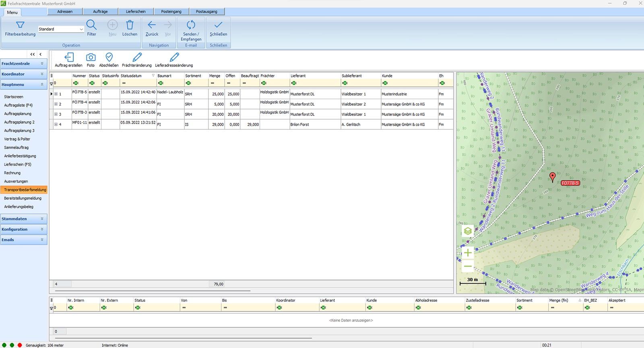
Task: Collapse the Hauptmenu sidebar section
Action: 42,85
